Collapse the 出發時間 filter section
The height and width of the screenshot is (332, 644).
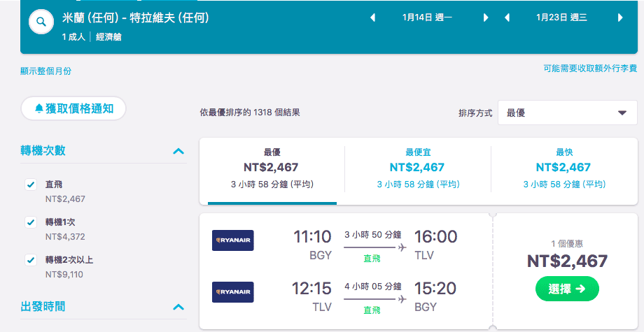click(178, 307)
